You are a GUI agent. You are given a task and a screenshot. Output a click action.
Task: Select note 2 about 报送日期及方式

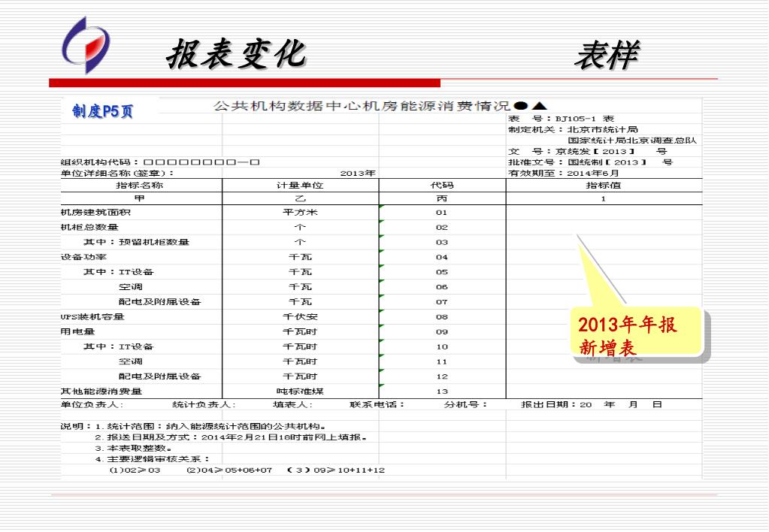coord(231,437)
